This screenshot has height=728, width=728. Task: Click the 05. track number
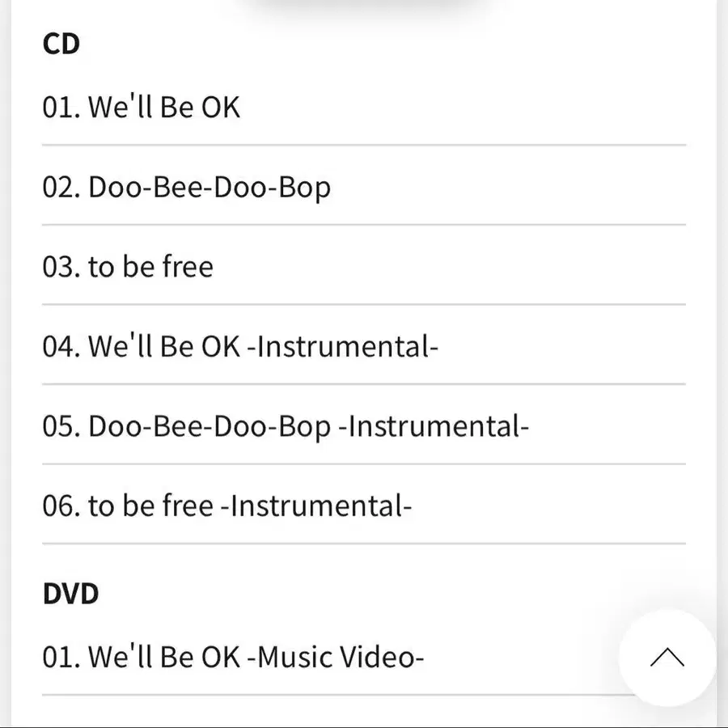[x=61, y=426]
